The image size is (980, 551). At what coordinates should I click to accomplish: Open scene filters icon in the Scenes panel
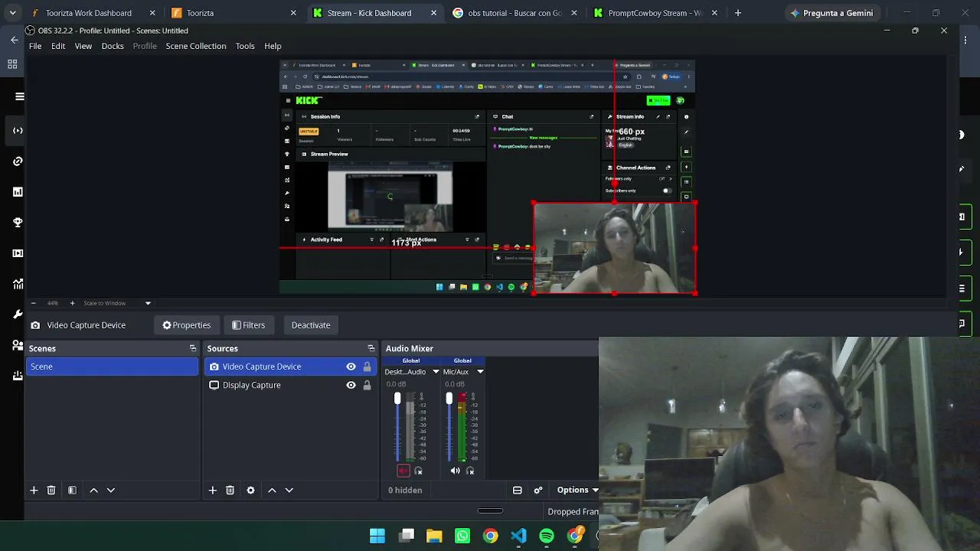coord(72,490)
